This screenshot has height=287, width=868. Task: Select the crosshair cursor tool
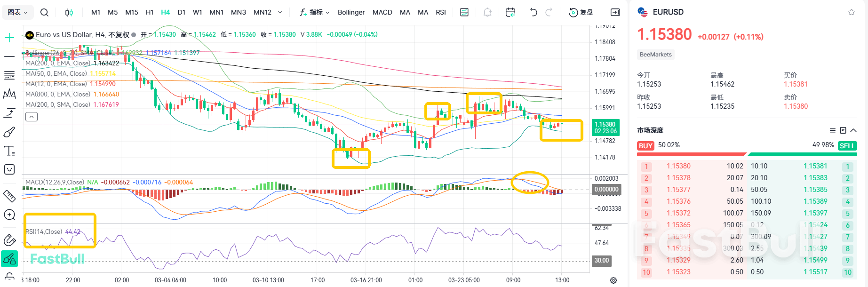click(9, 38)
